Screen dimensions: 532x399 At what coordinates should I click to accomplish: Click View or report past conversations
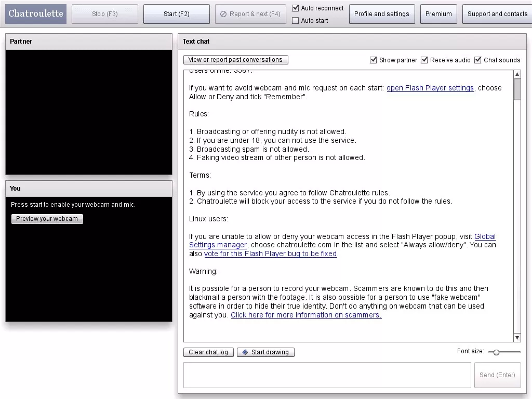235,60
